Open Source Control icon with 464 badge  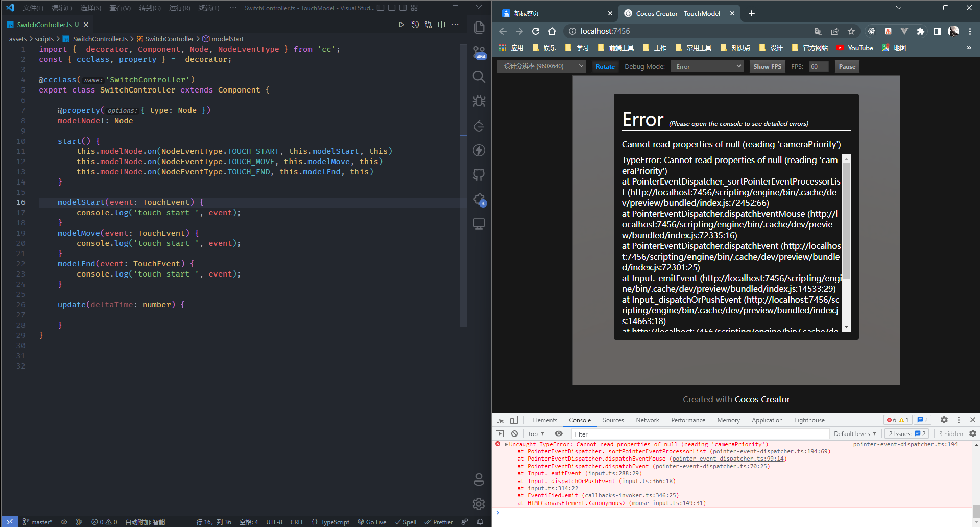[479, 52]
